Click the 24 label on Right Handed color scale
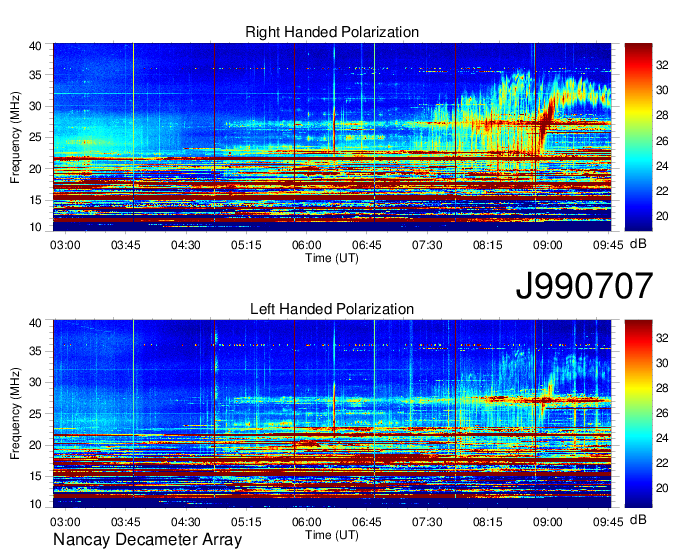This screenshot has width=680, height=552. pos(662,166)
